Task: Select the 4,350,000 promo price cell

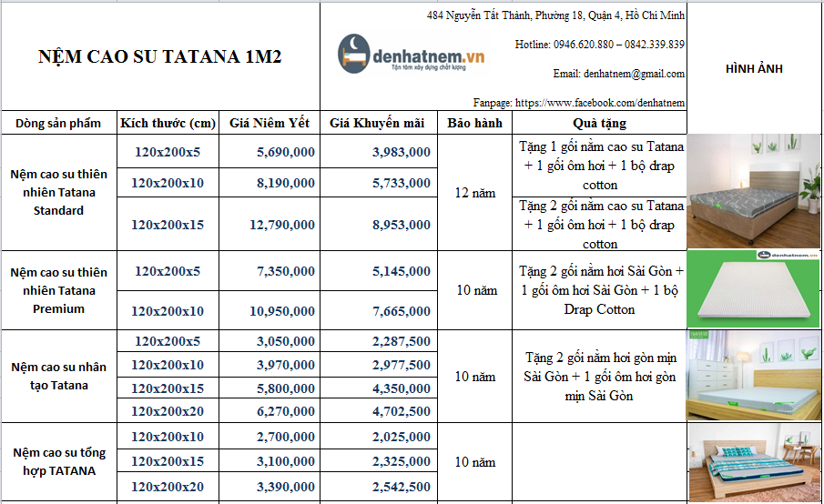Action: click(x=379, y=388)
